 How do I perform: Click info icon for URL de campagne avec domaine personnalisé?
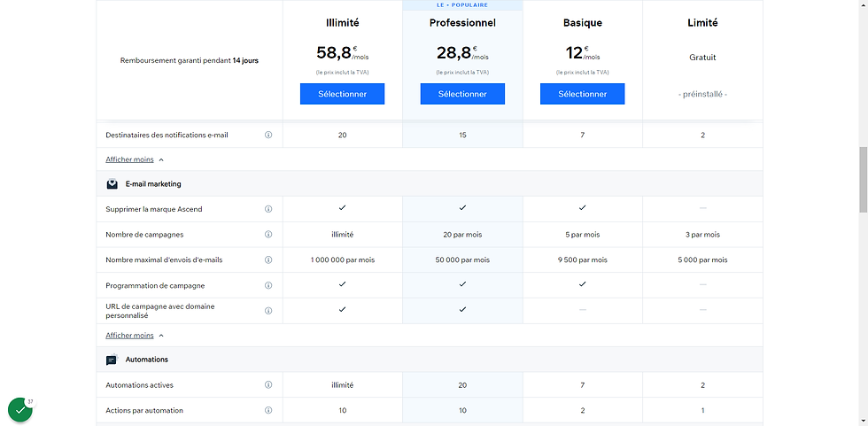[x=268, y=311]
